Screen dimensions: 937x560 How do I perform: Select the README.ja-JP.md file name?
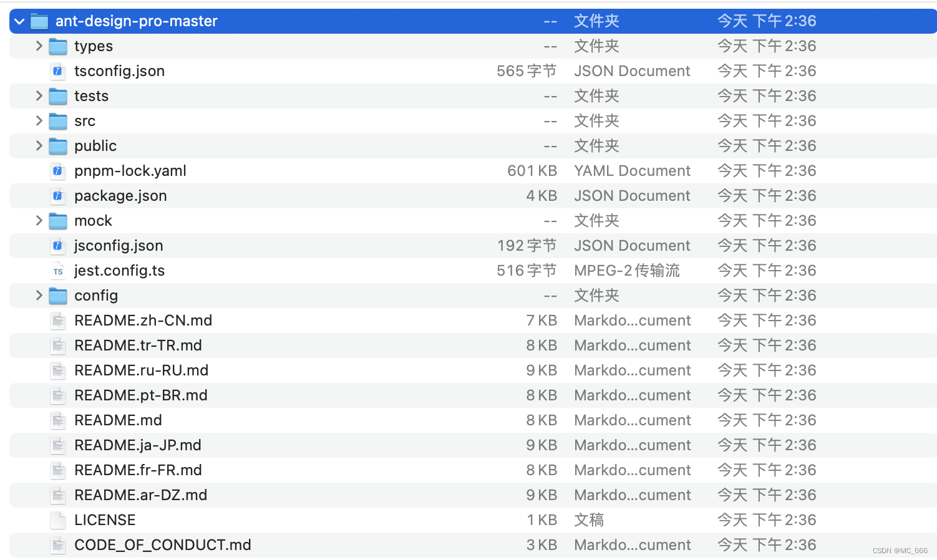pos(138,445)
